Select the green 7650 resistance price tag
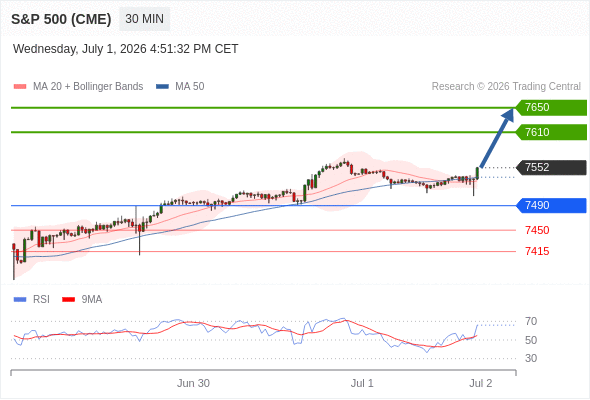This screenshot has width=590, height=400. pyautogui.click(x=551, y=108)
